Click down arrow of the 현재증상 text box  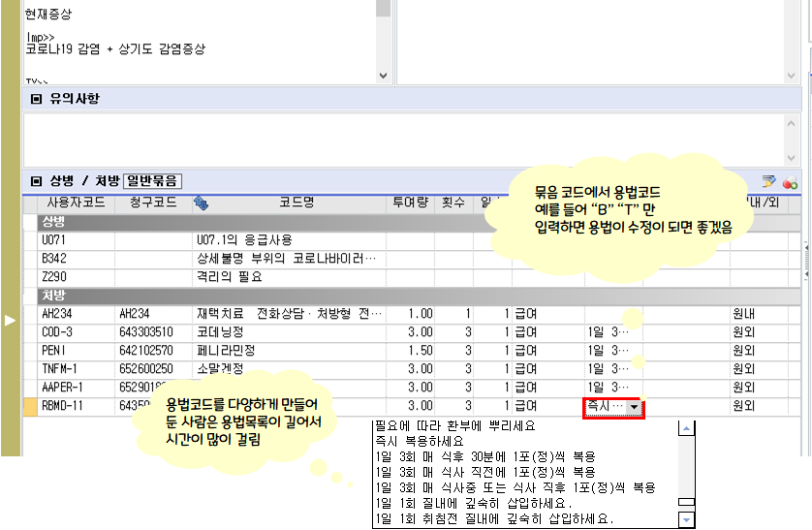[383, 76]
